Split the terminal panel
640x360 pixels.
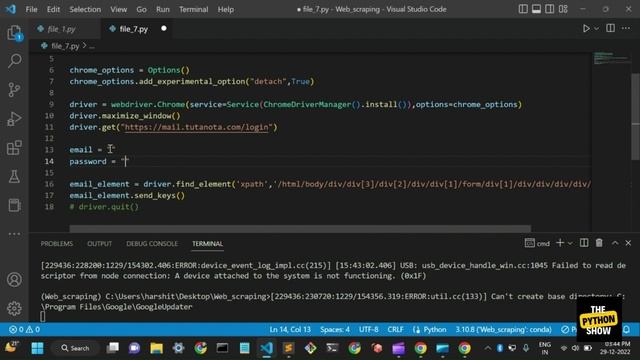pyautogui.click(x=584, y=243)
